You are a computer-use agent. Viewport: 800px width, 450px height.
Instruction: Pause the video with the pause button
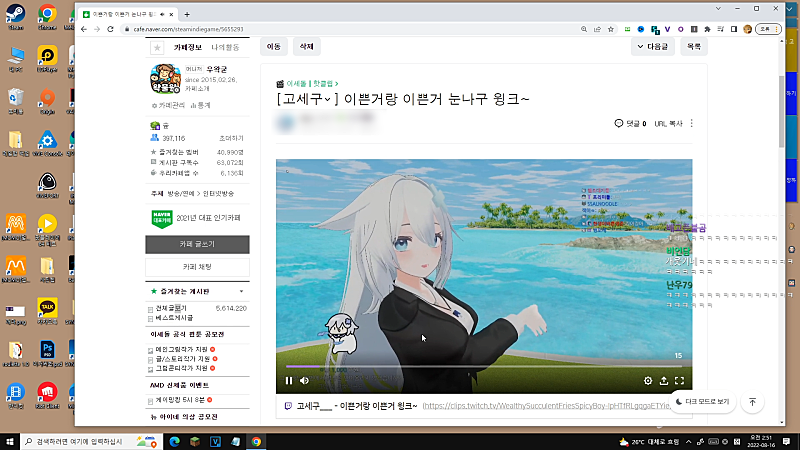[289, 381]
